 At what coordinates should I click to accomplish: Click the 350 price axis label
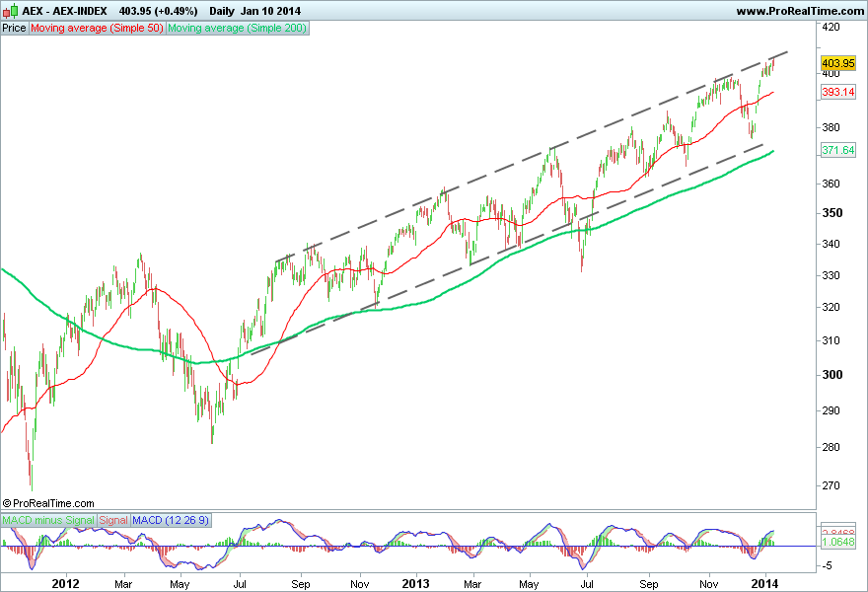832,213
